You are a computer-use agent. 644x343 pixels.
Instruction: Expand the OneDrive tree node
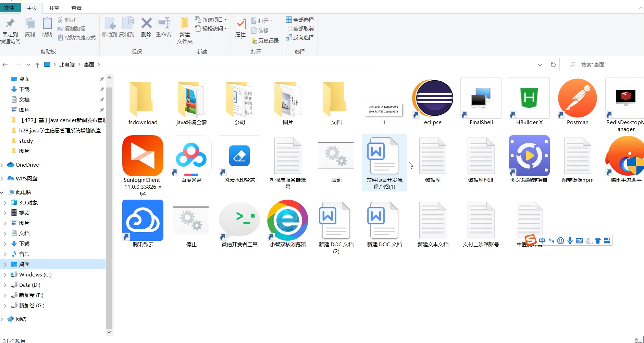[2, 165]
